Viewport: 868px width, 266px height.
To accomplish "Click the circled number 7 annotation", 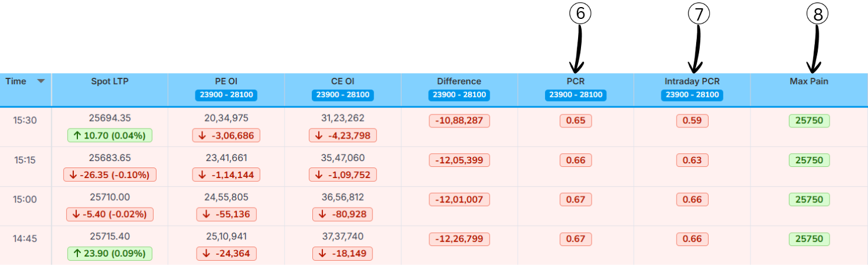I will tap(699, 15).
